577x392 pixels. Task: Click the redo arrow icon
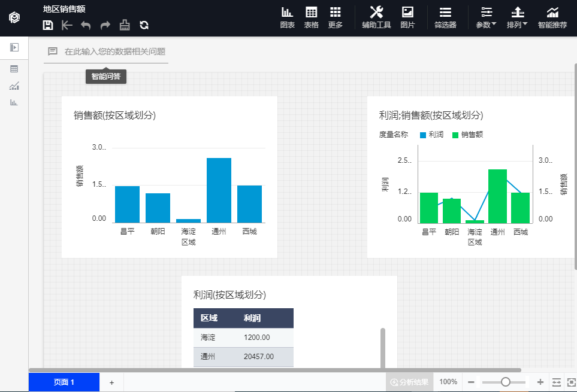point(105,25)
